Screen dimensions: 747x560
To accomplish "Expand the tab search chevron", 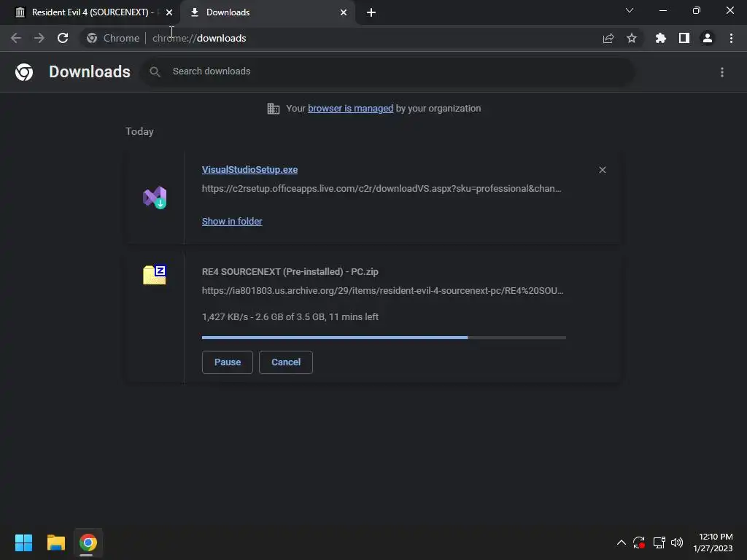I will pyautogui.click(x=630, y=10).
